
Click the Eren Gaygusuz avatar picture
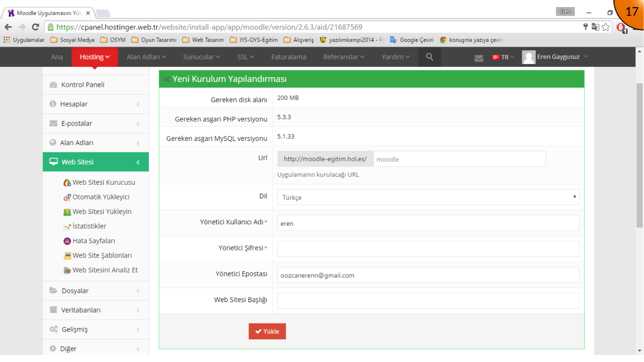click(529, 57)
